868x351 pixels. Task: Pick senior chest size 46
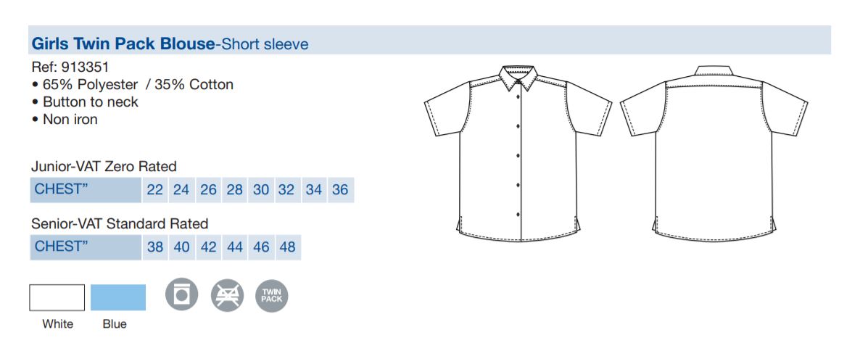pos(261,247)
